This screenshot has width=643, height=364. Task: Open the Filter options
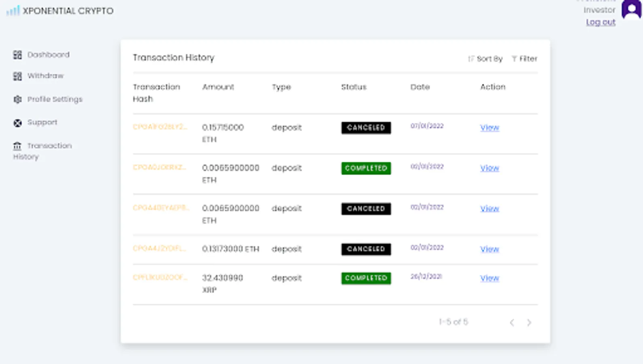point(524,59)
